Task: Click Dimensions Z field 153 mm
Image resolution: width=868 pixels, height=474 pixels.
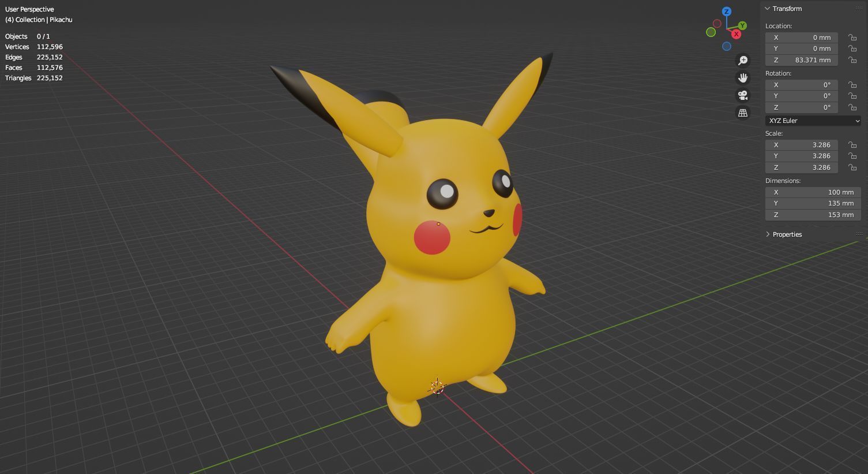Action: pos(813,215)
